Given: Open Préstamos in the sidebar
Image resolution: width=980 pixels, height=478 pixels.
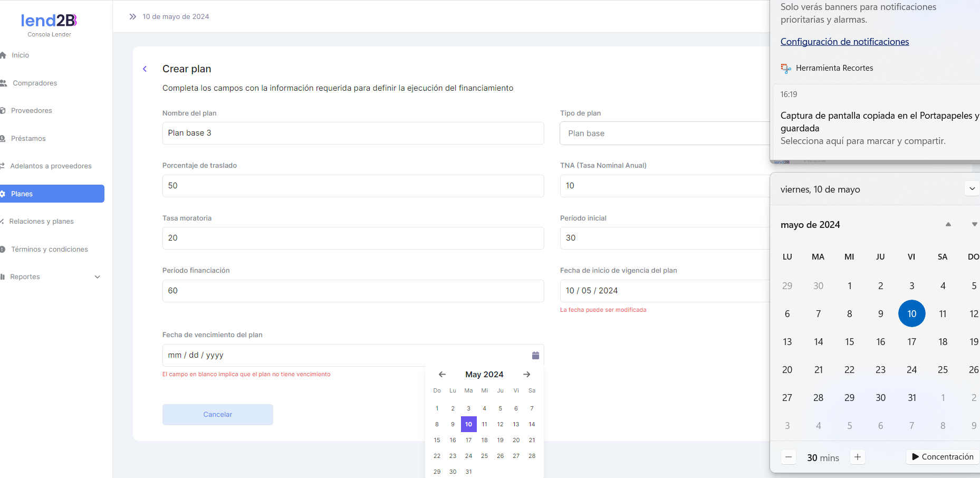Looking at the screenshot, I should (28, 139).
